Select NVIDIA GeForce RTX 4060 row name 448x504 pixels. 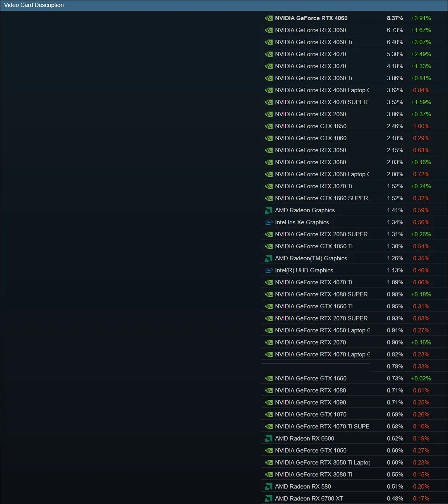pyautogui.click(x=311, y=18)
